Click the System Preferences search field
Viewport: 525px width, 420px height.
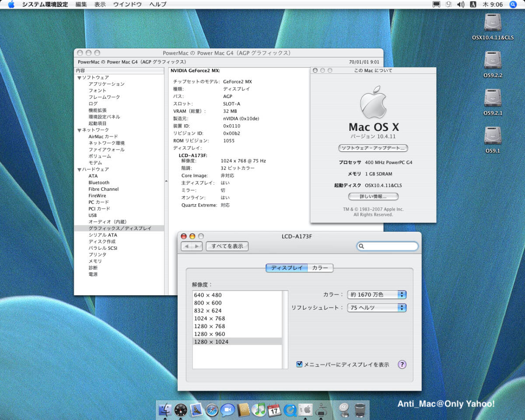389,247
